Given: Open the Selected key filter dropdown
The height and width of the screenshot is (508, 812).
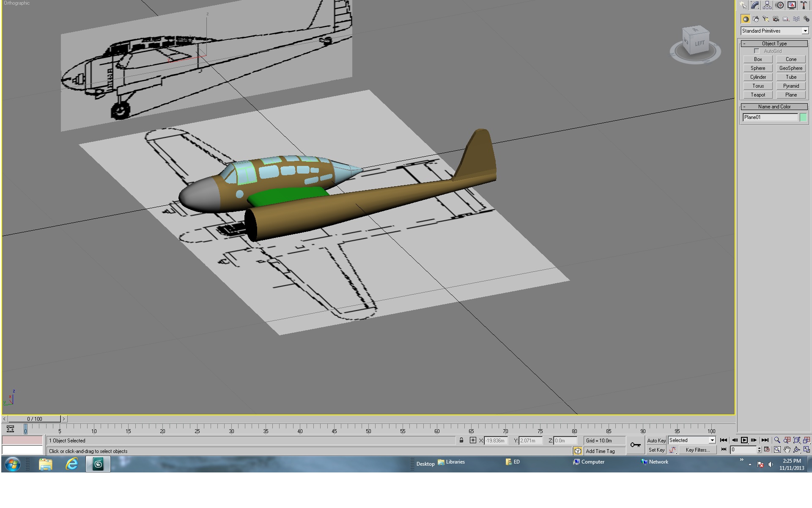Looking at the screenshot, I should click(691, 440).
